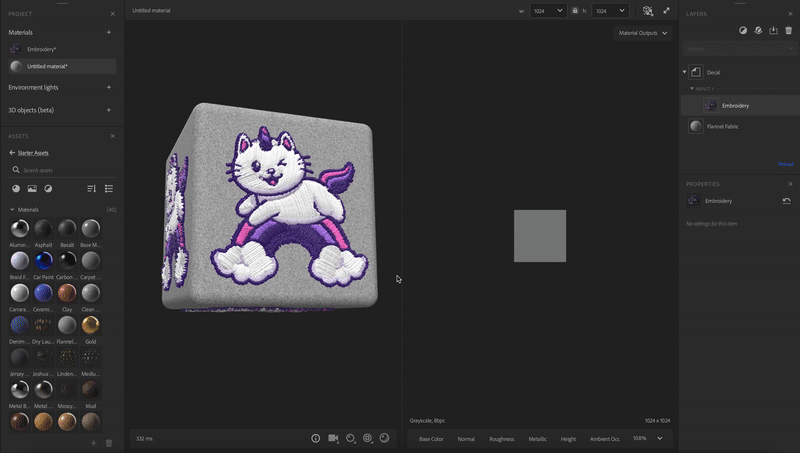Add a filter layer icon in Layers

743,31
